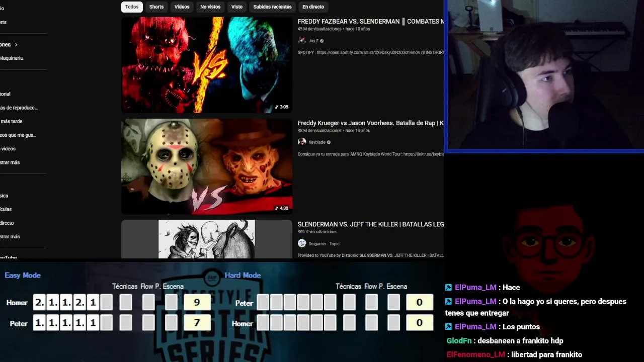This screenshot has width=644, height=362.
Task: Click the verified badge next to Jay-F
Action: pos(322,41)
